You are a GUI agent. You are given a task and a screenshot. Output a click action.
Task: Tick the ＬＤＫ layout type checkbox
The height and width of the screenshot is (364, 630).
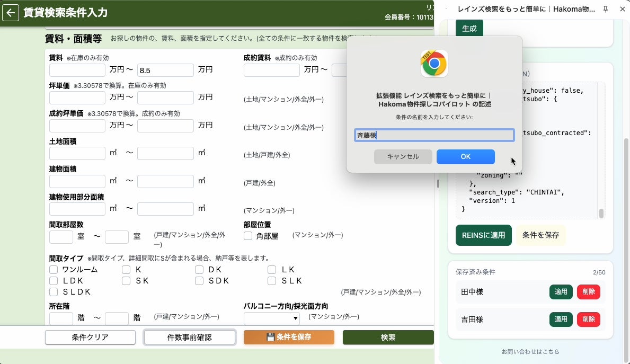[54, 280]
